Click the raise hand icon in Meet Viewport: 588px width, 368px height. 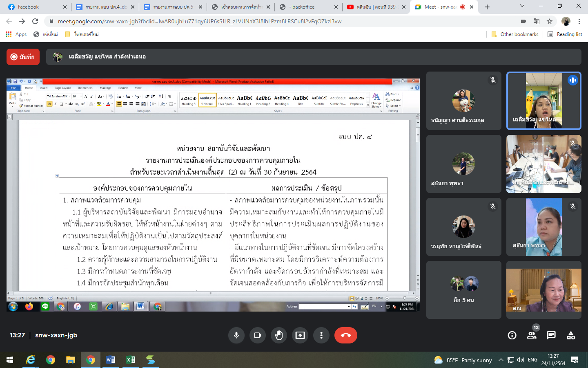279,335
